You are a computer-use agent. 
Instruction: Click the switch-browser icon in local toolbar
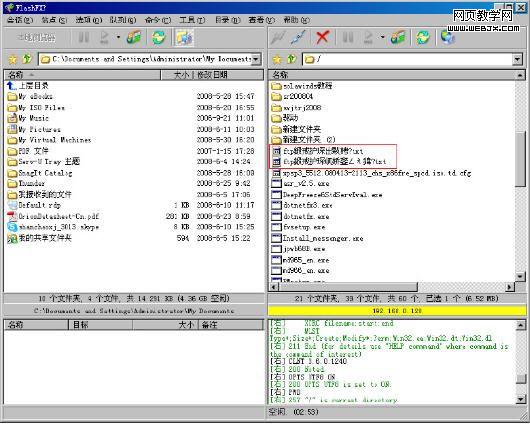(184, 37)
